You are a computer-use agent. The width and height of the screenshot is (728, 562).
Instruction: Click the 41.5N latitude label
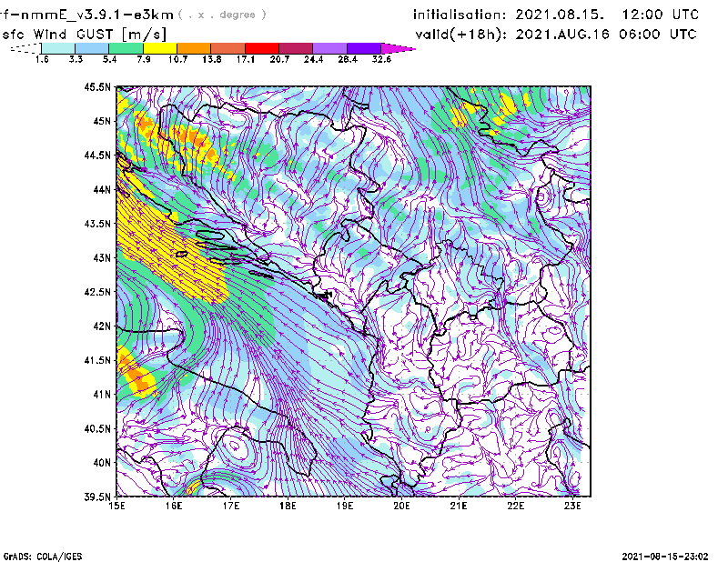pyautogui.click(x=97, y=360)
